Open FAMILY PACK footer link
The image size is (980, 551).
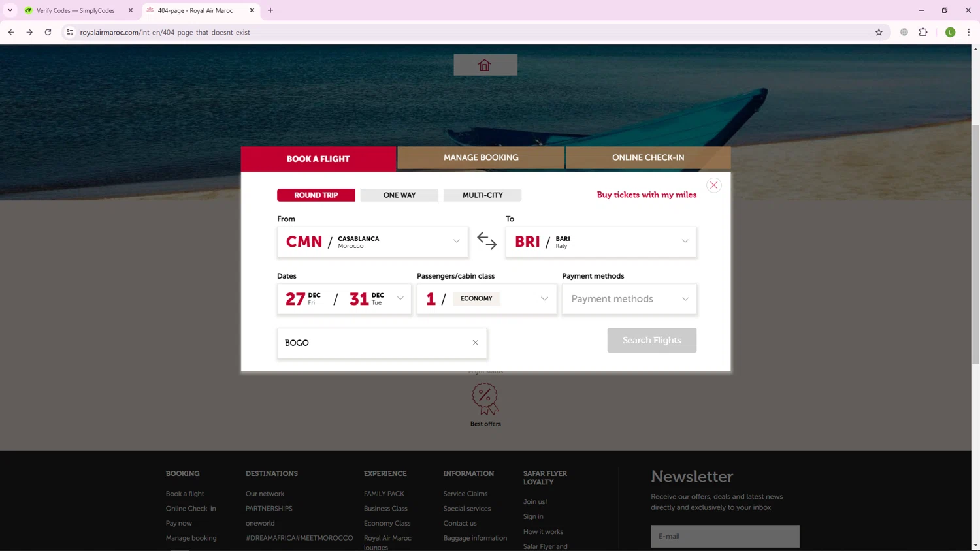pyautogui.click(x=384, y=494)
